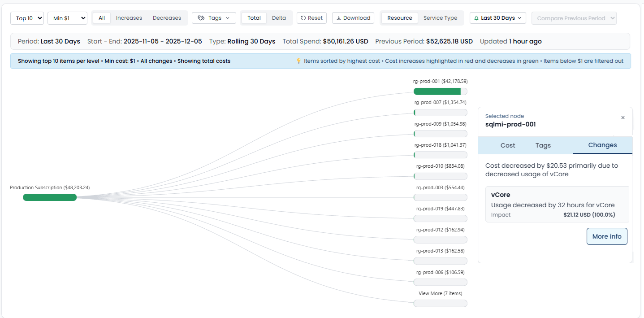
Task: Switch to the Cost tab in the node panel
Action: pyautogui.click(x=508, y=145)
